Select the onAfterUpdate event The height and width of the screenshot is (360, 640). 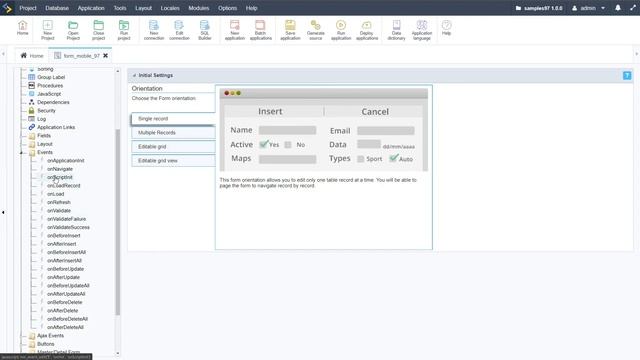(x=63, y=277)
